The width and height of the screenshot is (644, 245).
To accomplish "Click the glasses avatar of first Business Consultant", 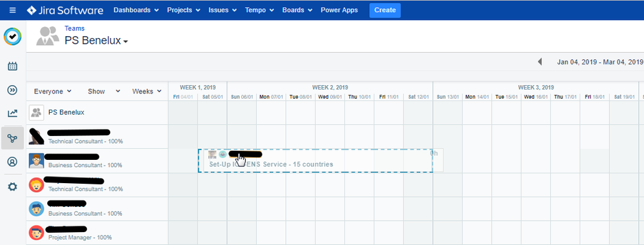I will click(x=37, y=161).
